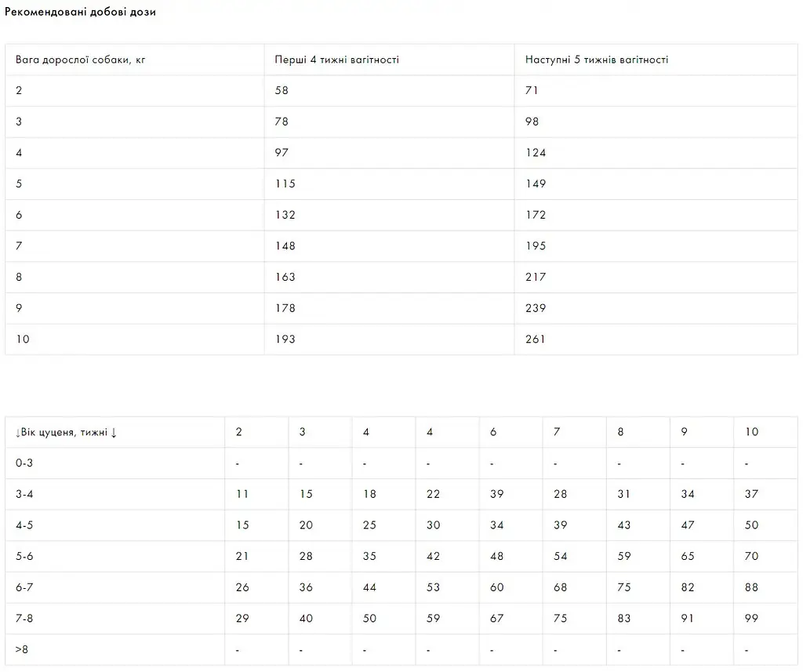
Task: Select value 178 in the 9 kg row
Action: tap(285, 308)
